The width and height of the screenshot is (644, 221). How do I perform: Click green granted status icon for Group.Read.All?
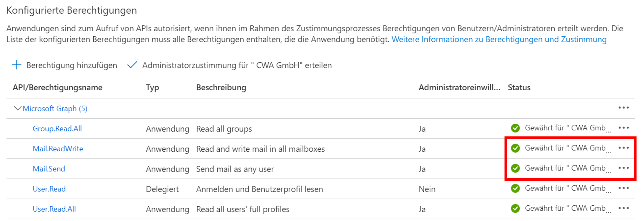515,128
